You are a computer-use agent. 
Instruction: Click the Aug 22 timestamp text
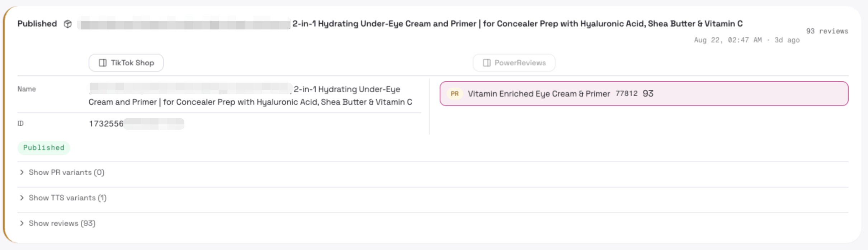click(x=747, y=40)
